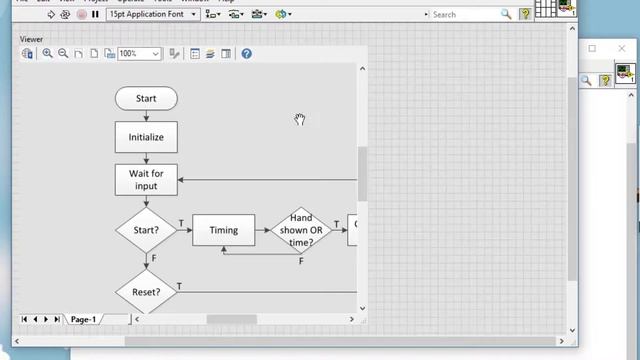Click the viewer's horizontal scroll left arrow
Viewport: 640px width, 360px height.
[137, 319]
